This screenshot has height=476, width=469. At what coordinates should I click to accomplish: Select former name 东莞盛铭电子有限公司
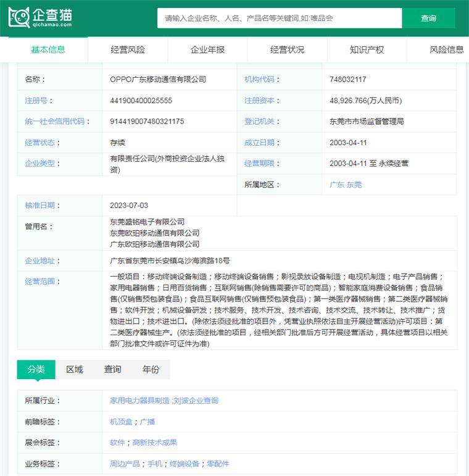(147, 222)
